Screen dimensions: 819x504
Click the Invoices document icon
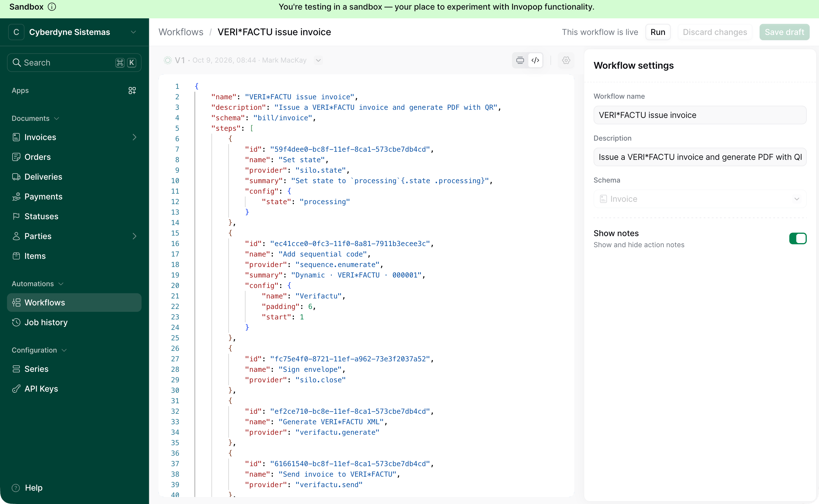coord(16,137)
